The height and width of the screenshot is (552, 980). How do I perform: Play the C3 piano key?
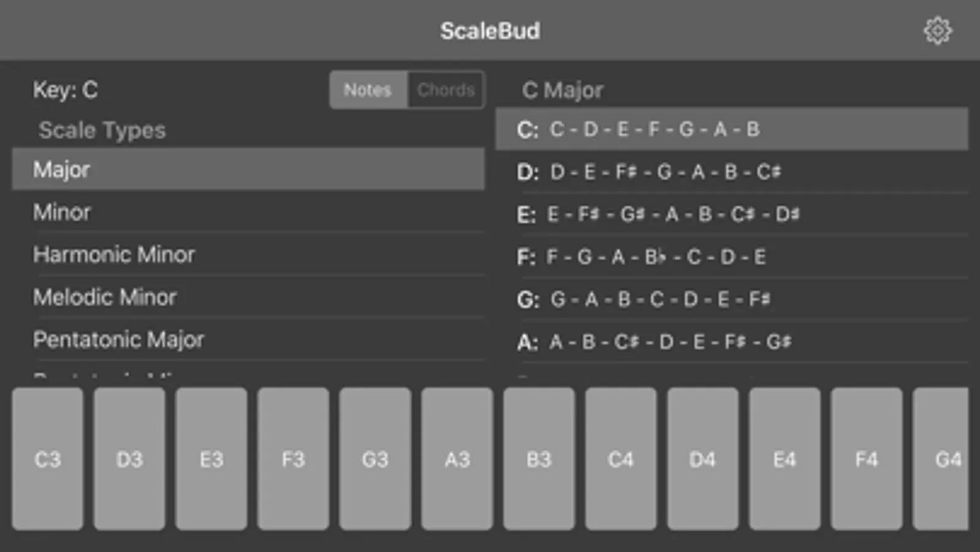pos(47,459)
